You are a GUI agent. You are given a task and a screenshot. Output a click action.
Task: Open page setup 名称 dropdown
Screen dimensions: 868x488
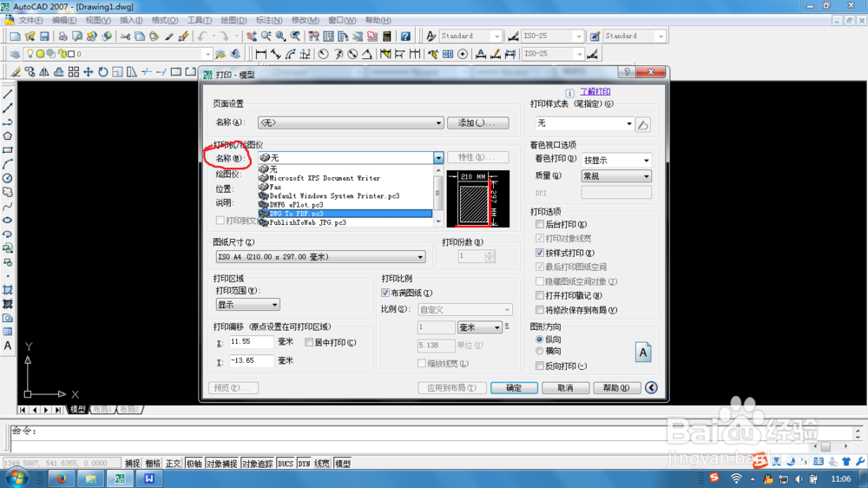(351, 123)
